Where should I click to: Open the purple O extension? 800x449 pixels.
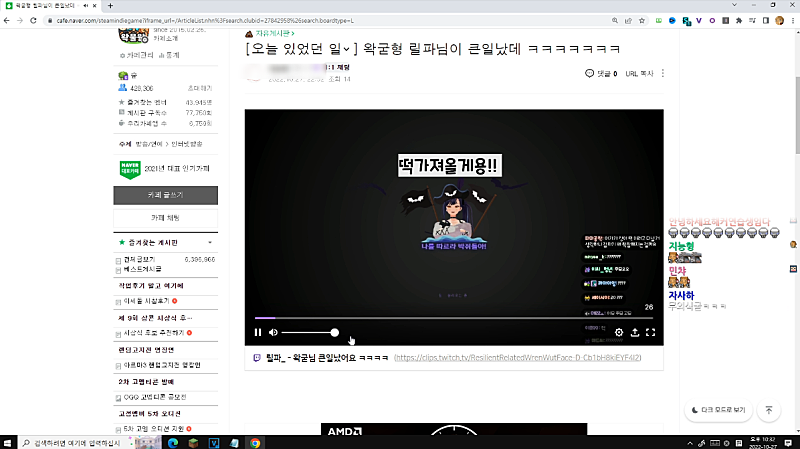click(x=712, y=20)
